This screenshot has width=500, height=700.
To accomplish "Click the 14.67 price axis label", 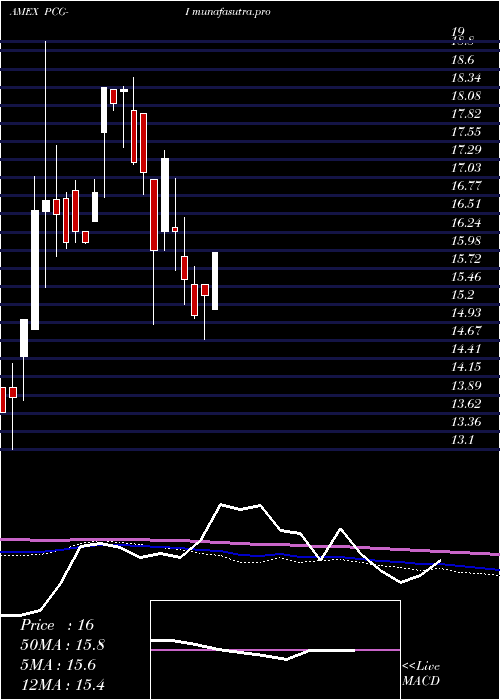I will click(466, 331).
